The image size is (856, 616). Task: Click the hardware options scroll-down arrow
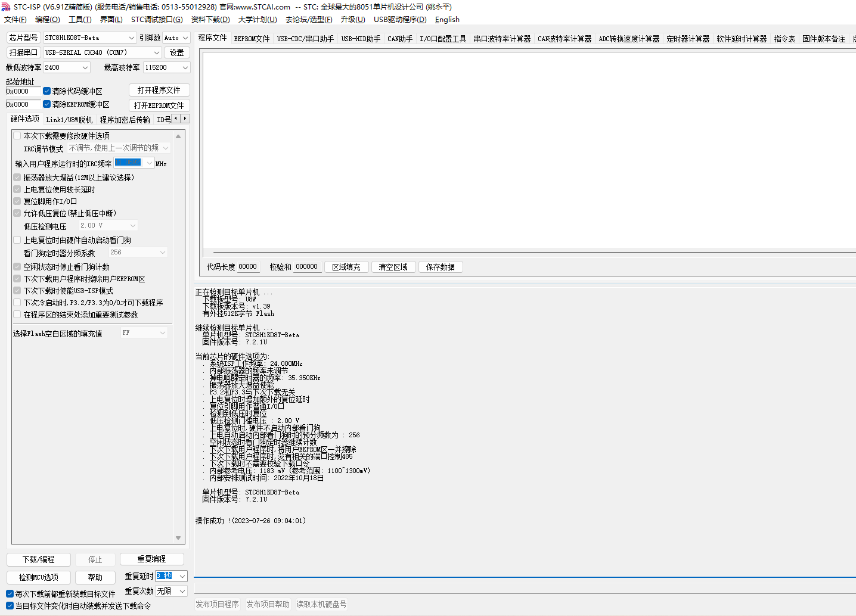[x=178, y=538]
